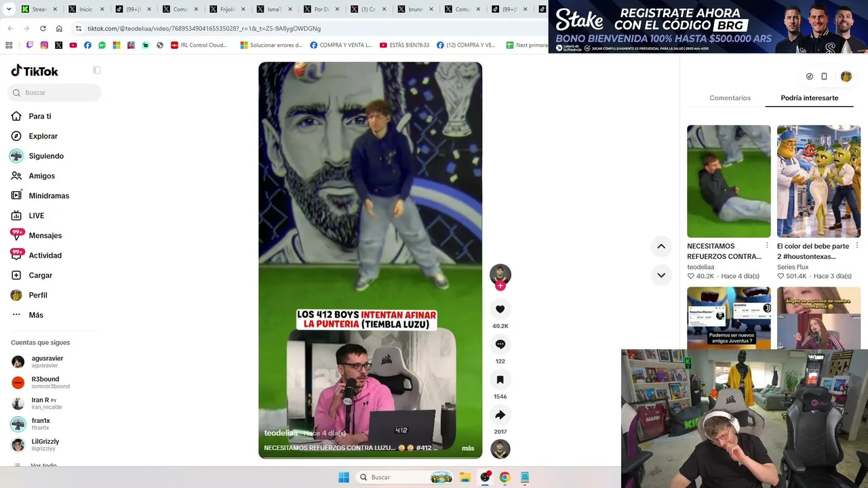The height and width of the screenshot is (488, 868).
Task: Open the Amigos section
Action: click(x=33, y=176)
